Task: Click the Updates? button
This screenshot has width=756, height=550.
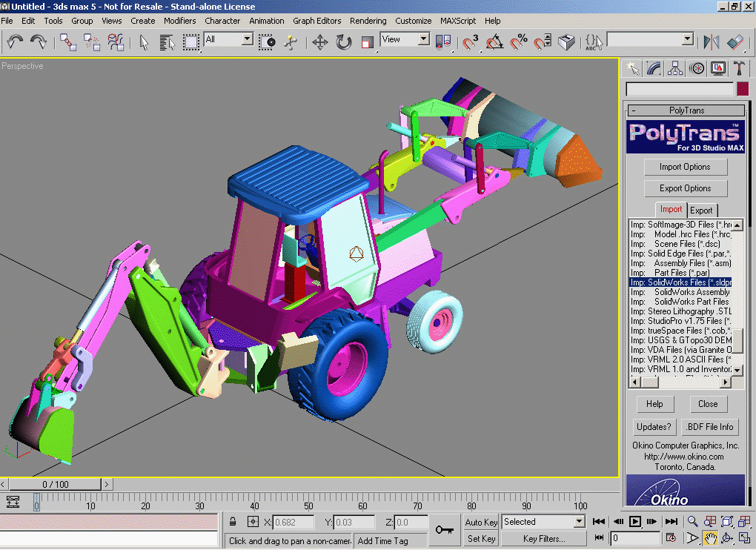Action: pyautogui.click(x=653, y=427)
